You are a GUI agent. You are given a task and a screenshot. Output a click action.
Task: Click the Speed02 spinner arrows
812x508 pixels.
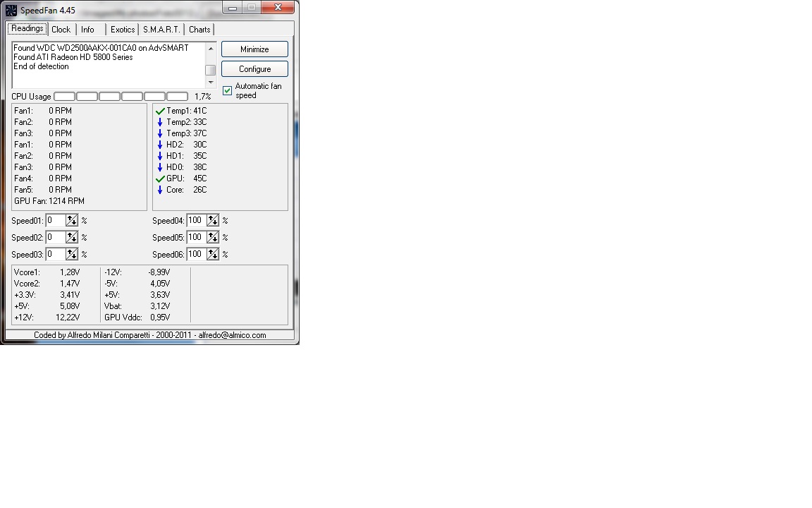coord(71,237)
